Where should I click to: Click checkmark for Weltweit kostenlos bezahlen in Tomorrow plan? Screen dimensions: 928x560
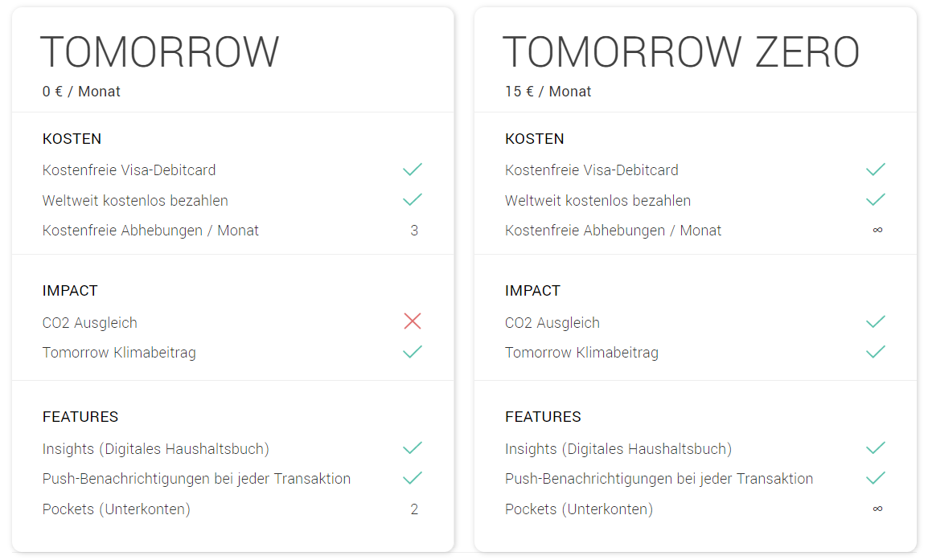point(413,200)
